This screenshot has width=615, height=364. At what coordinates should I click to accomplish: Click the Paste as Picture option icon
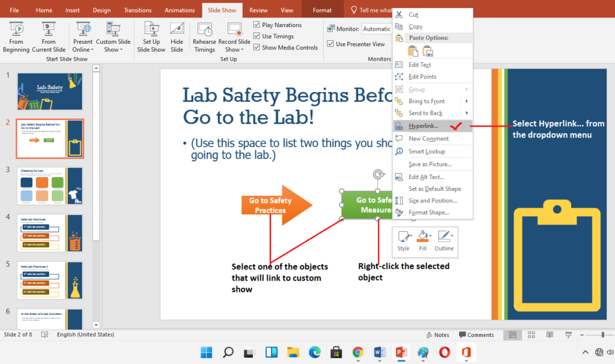(428, 51)
